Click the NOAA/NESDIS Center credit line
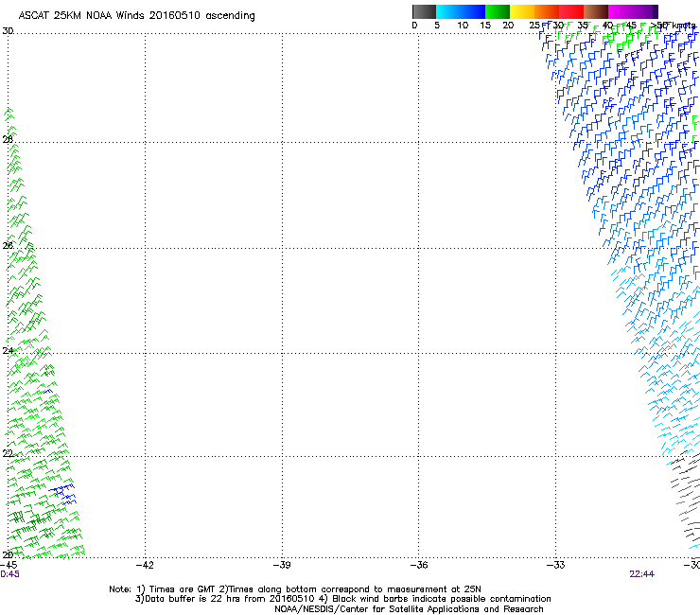Viewport: 700px width, 615px height. (409, 609)
